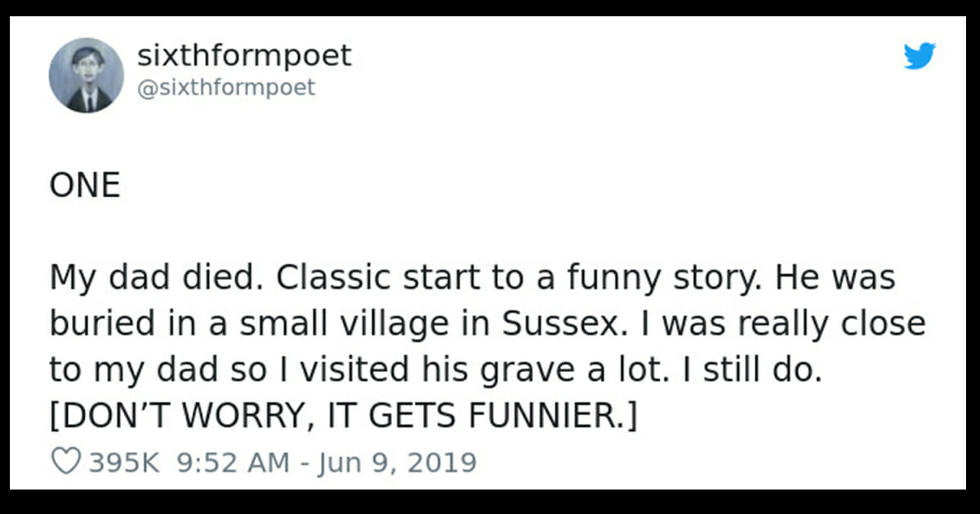Click the "ONE" heading text
This screenshot has height=514, width=980.
pyautogui.click(x=85, y=187)
